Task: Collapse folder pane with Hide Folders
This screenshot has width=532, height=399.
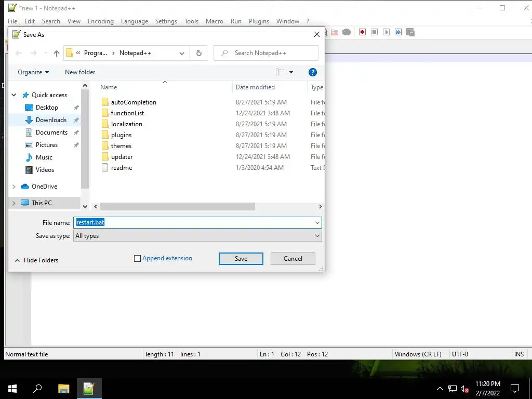Action: pos(36,260)
